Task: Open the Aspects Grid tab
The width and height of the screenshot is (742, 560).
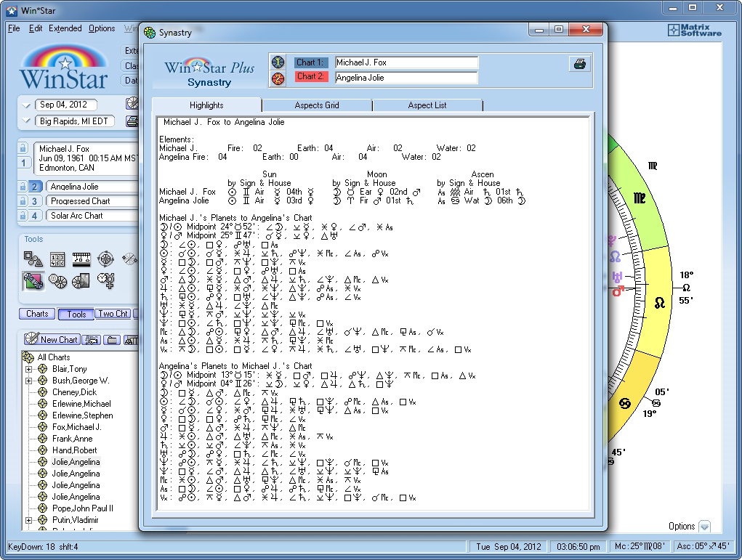Action: (317, 105)
